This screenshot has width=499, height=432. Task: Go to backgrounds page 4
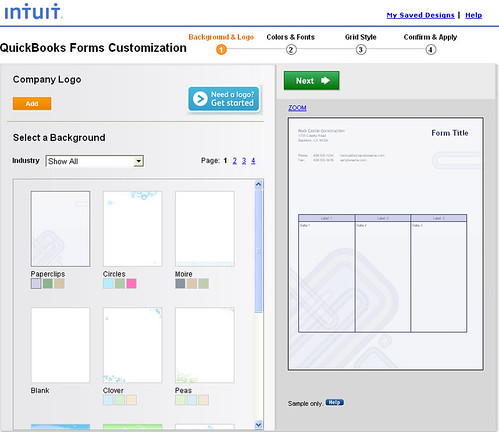pos(253,161)
